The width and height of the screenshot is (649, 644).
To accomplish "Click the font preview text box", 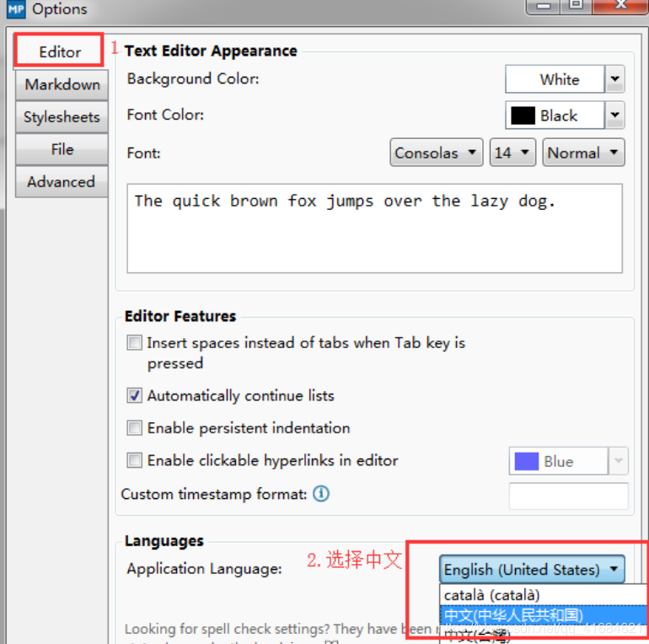I will (374, 228).
